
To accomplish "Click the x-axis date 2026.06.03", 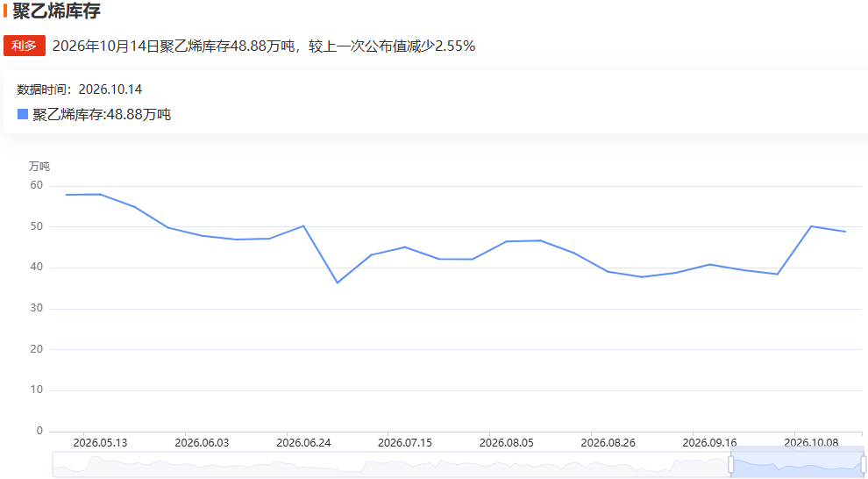I will 202,443.
